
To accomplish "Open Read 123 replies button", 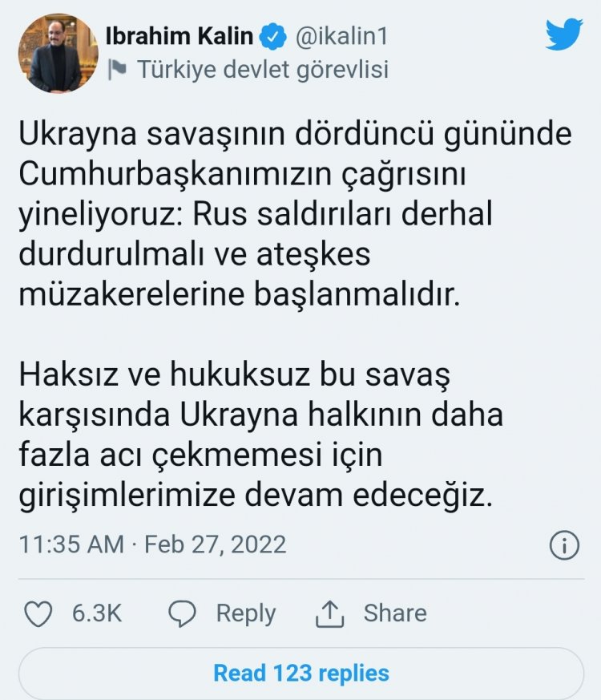I will tap(300, 672).
